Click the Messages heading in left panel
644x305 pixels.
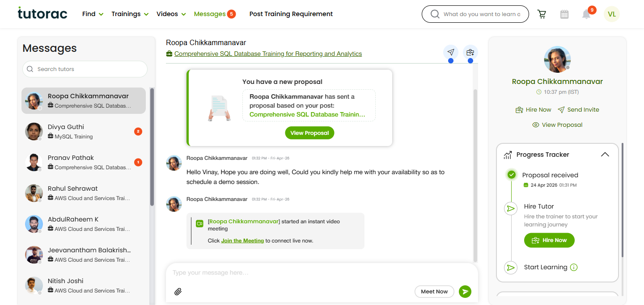click(50, 48)
